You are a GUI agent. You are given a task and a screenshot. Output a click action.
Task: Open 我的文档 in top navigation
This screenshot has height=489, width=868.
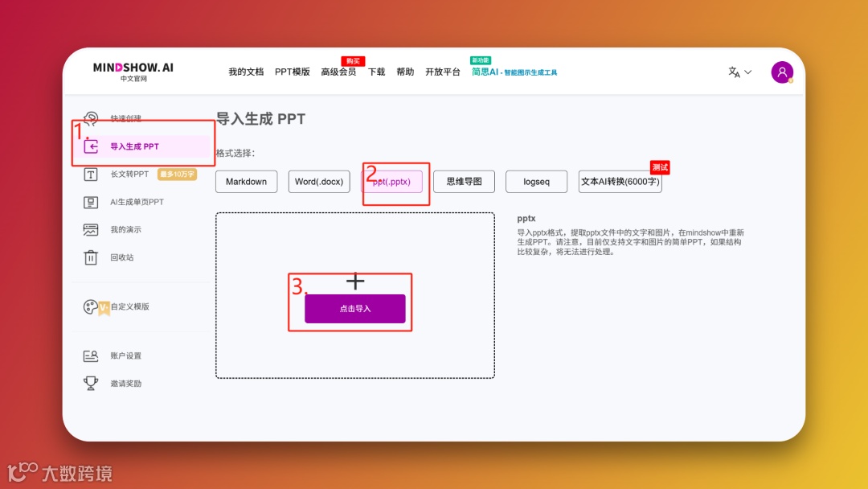246,72
